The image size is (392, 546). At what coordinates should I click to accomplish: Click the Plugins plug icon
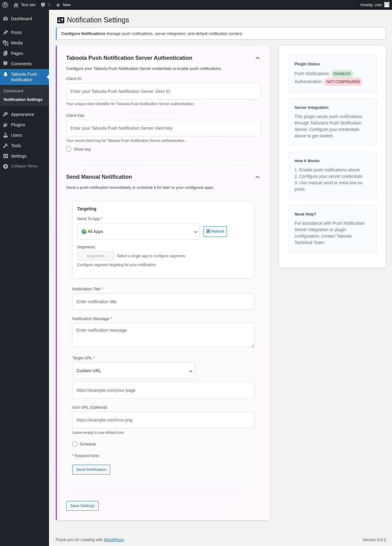[x=6, y=125]
